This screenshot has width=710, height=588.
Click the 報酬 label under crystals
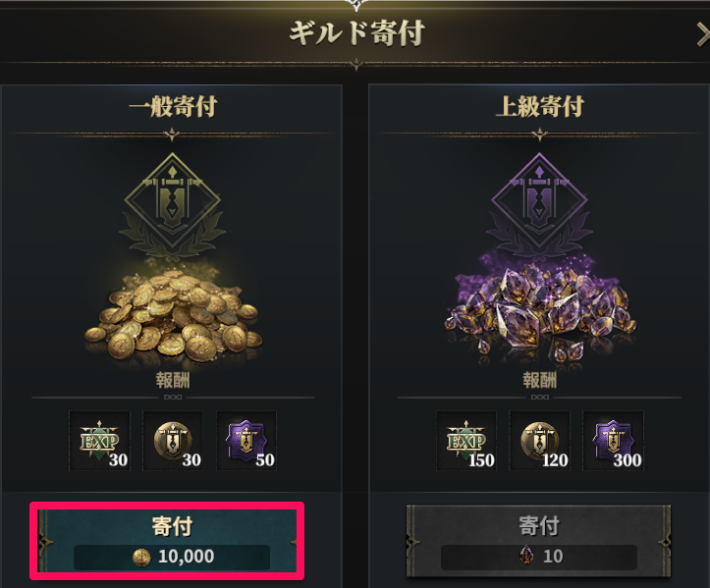[x=540, y=380]
